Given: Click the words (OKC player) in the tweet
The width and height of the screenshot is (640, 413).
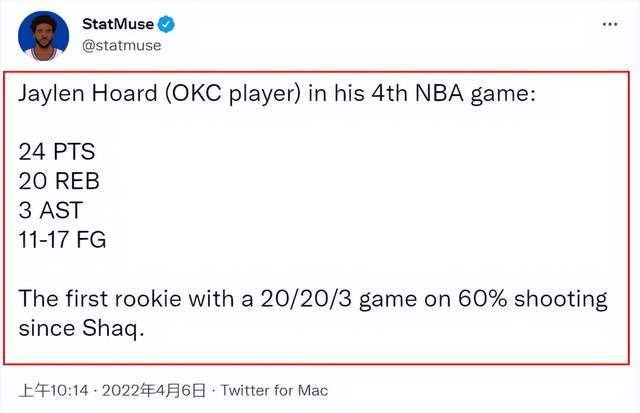Looking at the screenshot, I should click(x=233, y=94).
